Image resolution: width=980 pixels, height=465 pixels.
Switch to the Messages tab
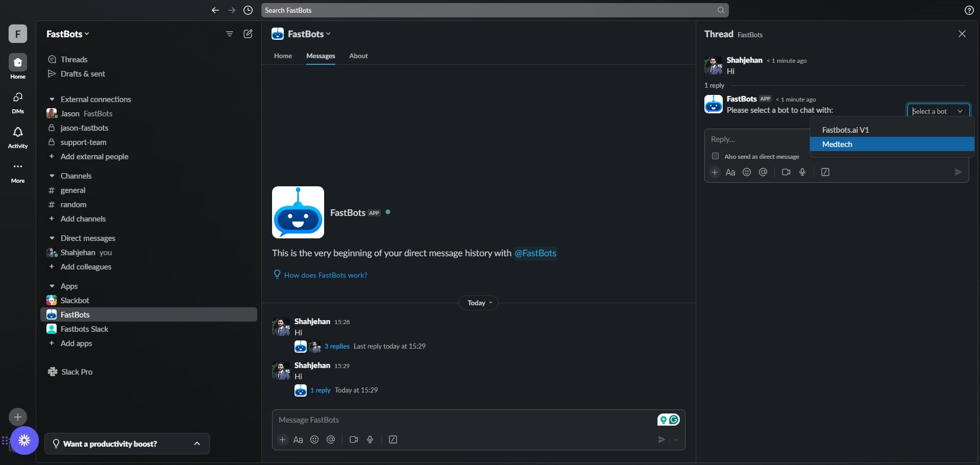click(321, 56)
